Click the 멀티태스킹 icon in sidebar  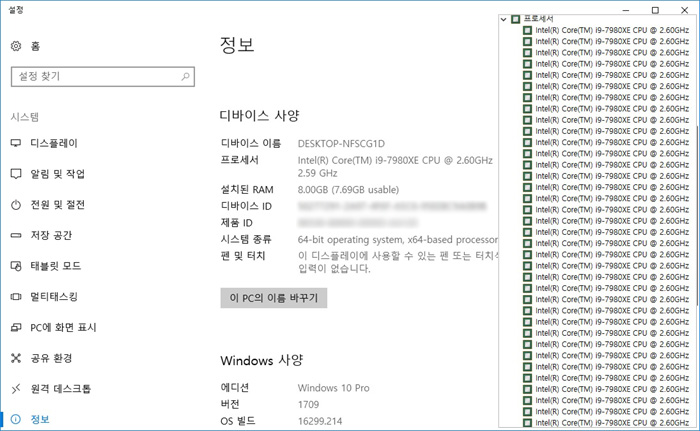coord(16,297)
